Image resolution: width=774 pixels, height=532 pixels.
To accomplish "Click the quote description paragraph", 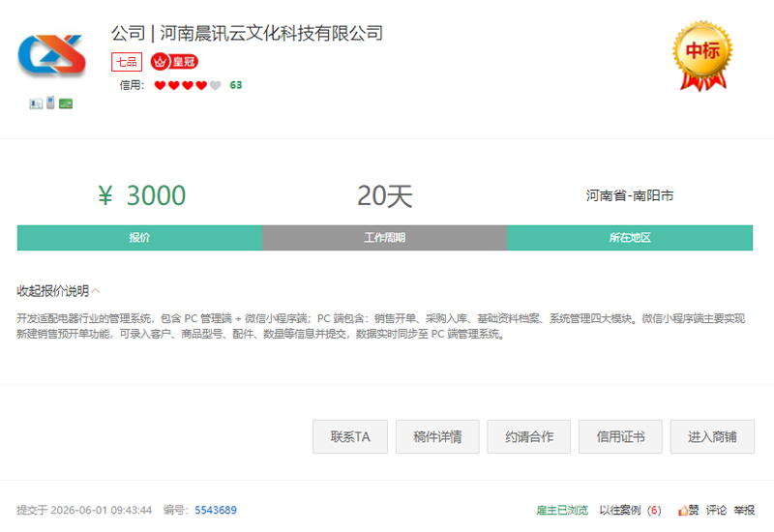I will pos(380,326).
